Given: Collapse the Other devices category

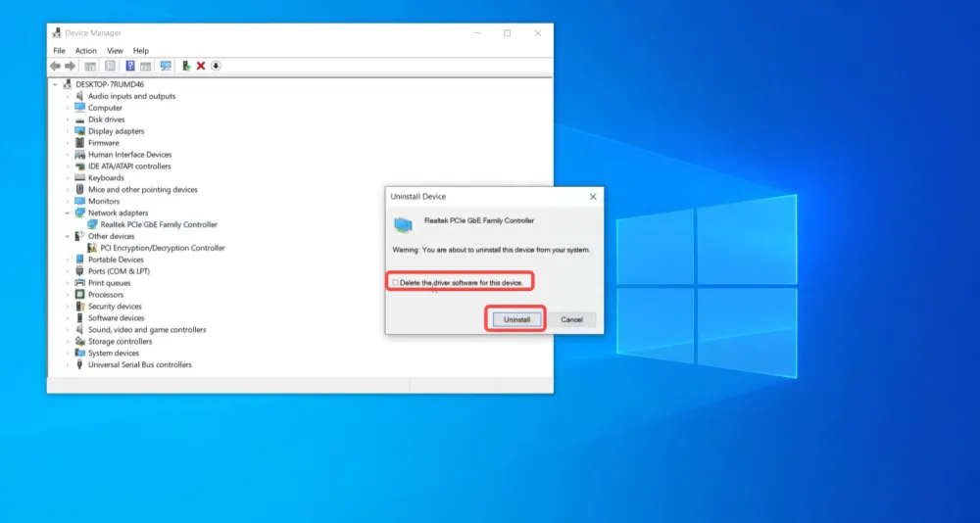Looking at the screenshot, I should click(x=68, y=236).
